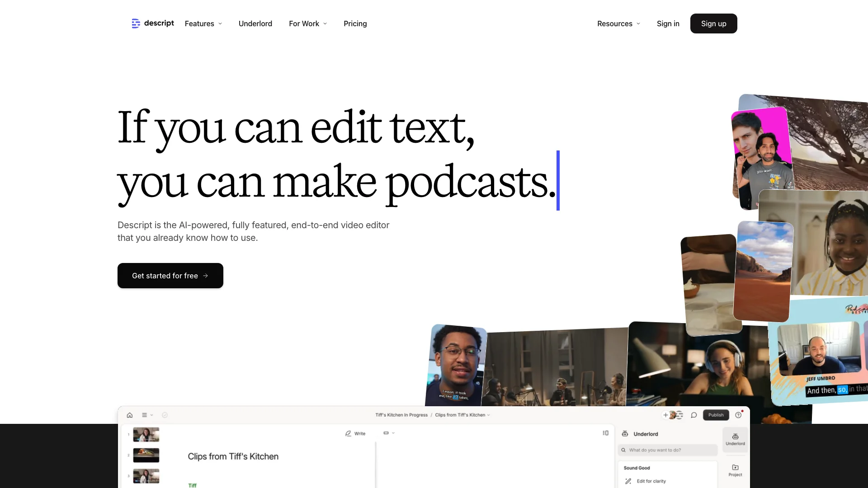Toggle the Write mode in editor toolbar
868x488 pixels.
pos(356,433)
